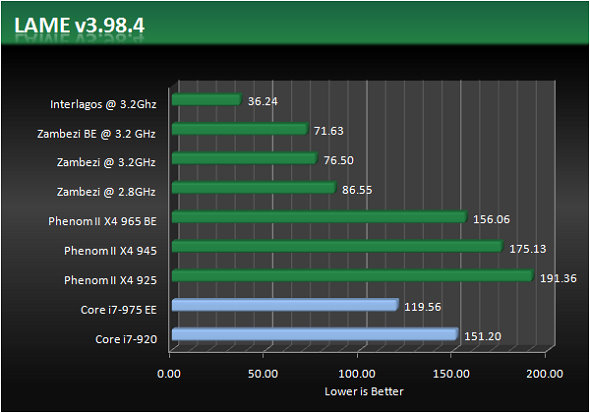
Task: Select the 151.20 data value
Action: (482, 336)
